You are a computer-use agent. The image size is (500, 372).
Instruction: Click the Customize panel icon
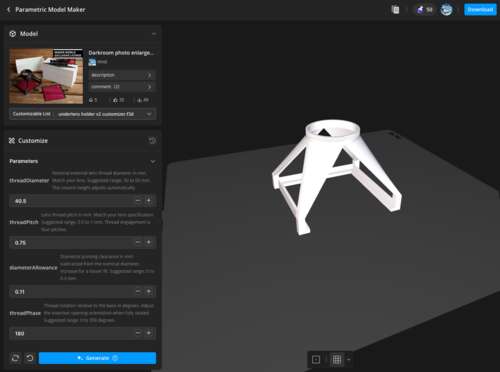coord(12,141)
